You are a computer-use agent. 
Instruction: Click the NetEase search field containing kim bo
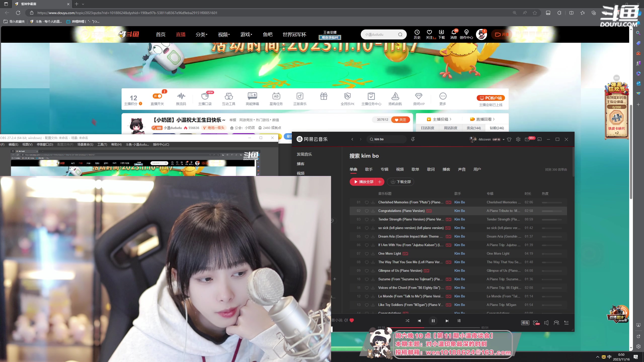pyautogui.click(x=387, y=139)
